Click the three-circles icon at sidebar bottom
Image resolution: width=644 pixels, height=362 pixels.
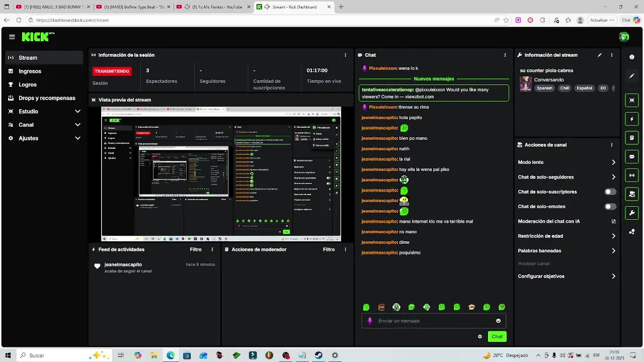[632, 232]
